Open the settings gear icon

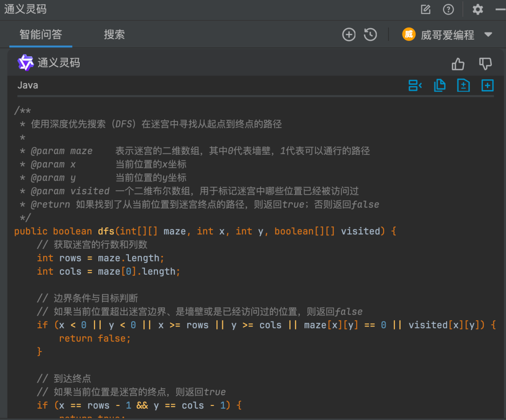click(477, 9)
